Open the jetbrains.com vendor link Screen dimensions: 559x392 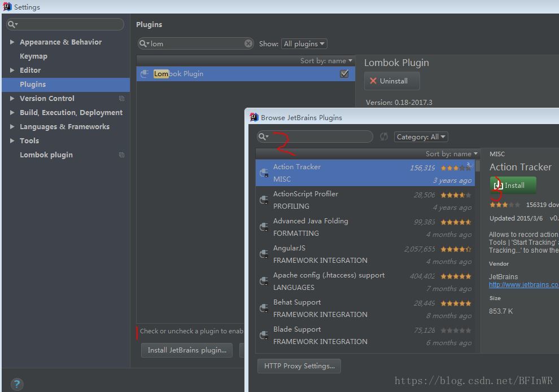523,285
